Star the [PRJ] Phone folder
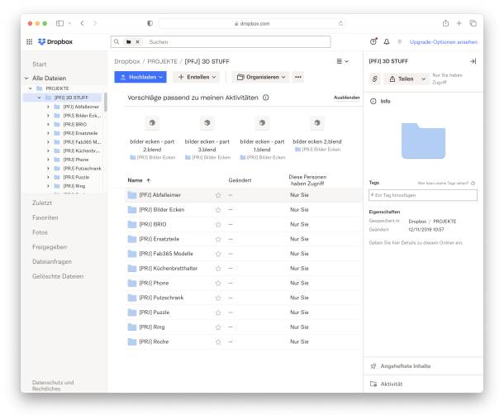This screenshot has height=420, width=504. click(x=218, y=284)
